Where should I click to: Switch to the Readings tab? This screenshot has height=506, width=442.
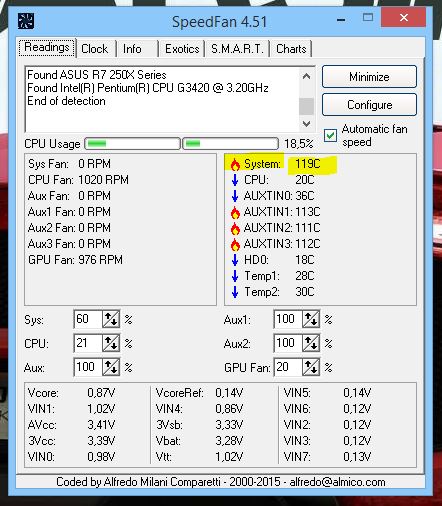click(47, 47)
